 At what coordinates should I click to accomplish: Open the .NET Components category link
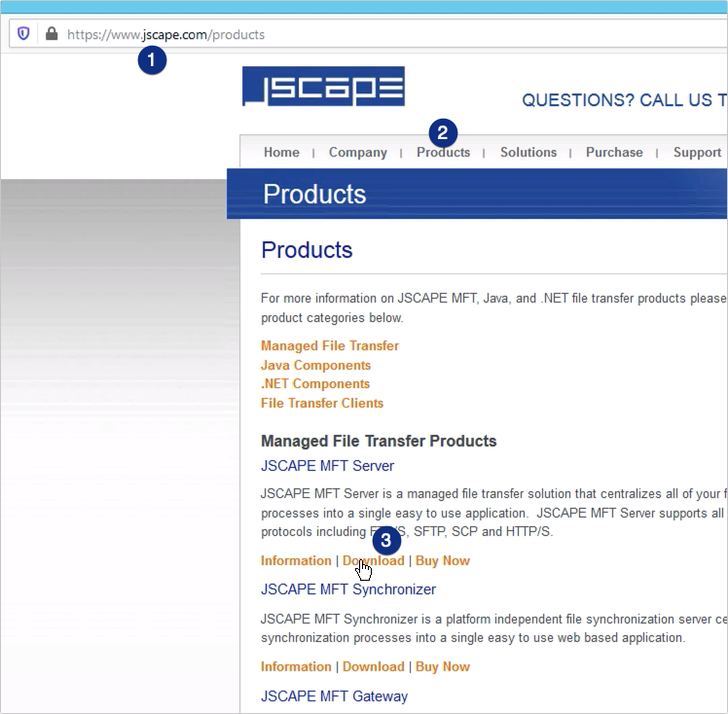[315, 384]
